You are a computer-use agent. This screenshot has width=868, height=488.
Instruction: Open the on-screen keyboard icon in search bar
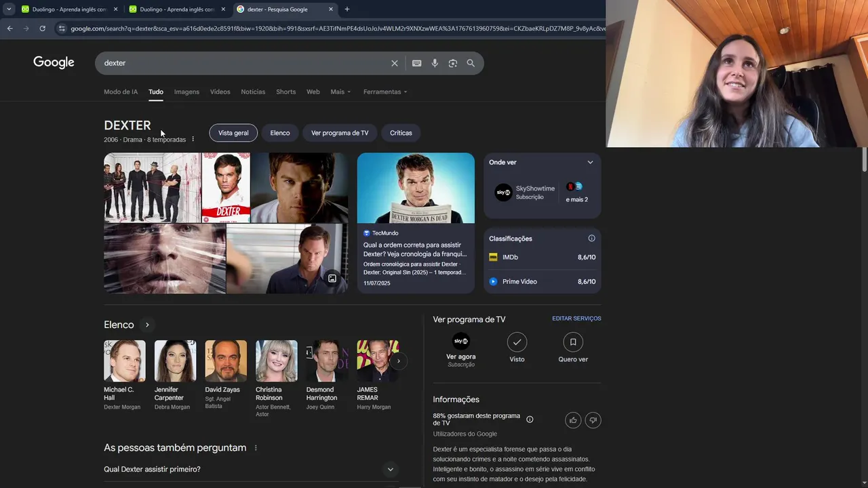[x=416, y=63]
